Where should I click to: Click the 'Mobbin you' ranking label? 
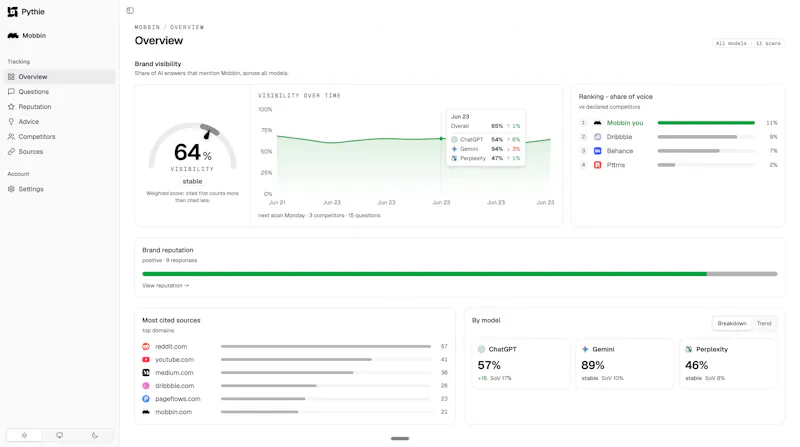[625, 123]
